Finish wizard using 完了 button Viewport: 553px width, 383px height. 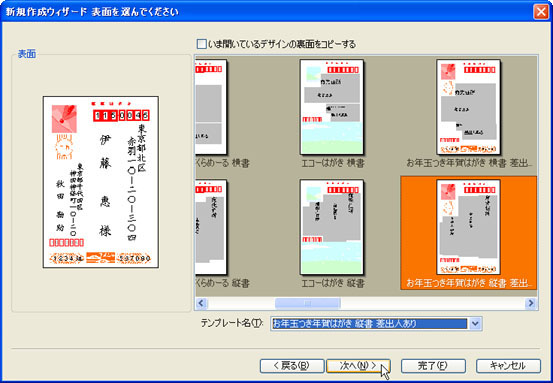(x=433, y=366)
